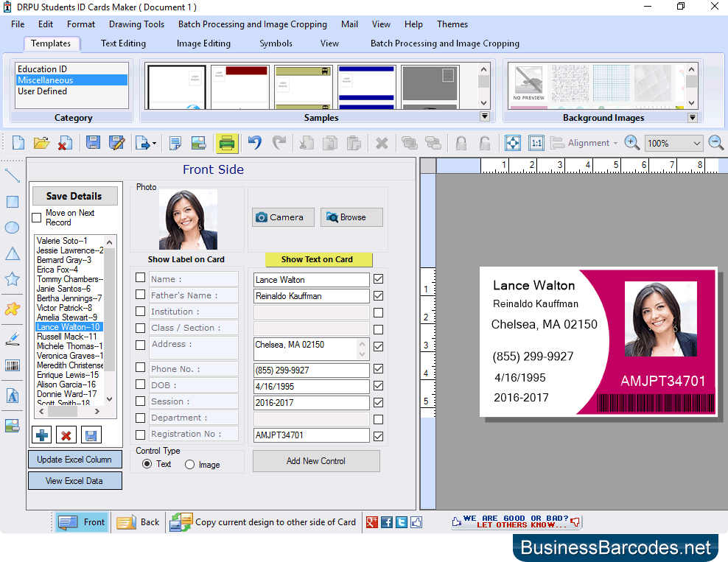This screenshot has height=562, width=728.
Task: Click the Save disk toolbar icon
Action: 93,143
